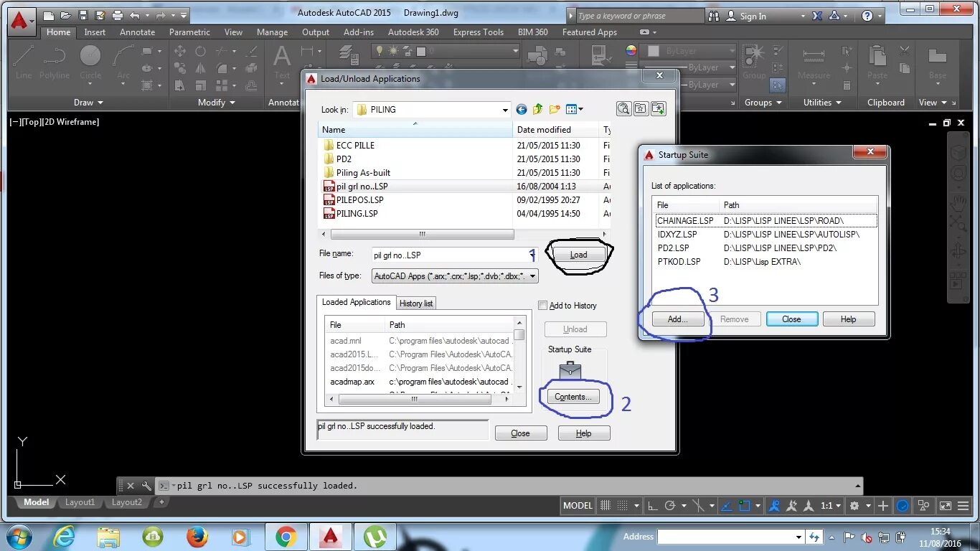Click the Windows Start button
This screenshot has height=551, width=980.
tap(19, 537)
